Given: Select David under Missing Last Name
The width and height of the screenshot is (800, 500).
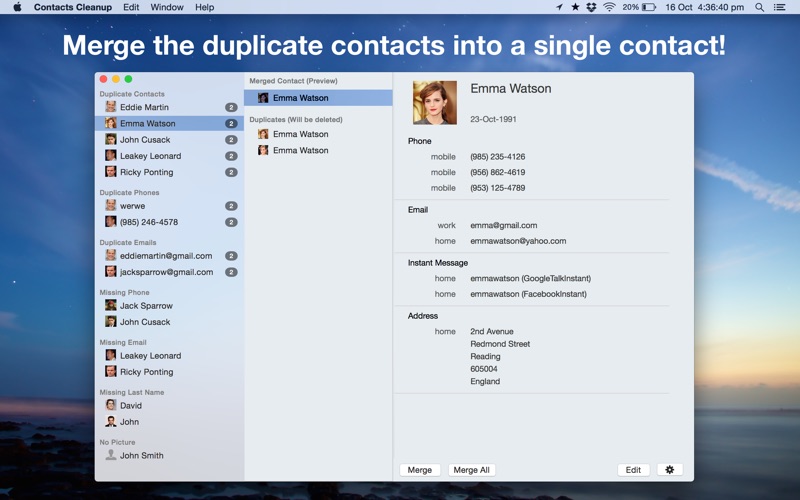Looking at the screenshot, I should tap(169, 406).
